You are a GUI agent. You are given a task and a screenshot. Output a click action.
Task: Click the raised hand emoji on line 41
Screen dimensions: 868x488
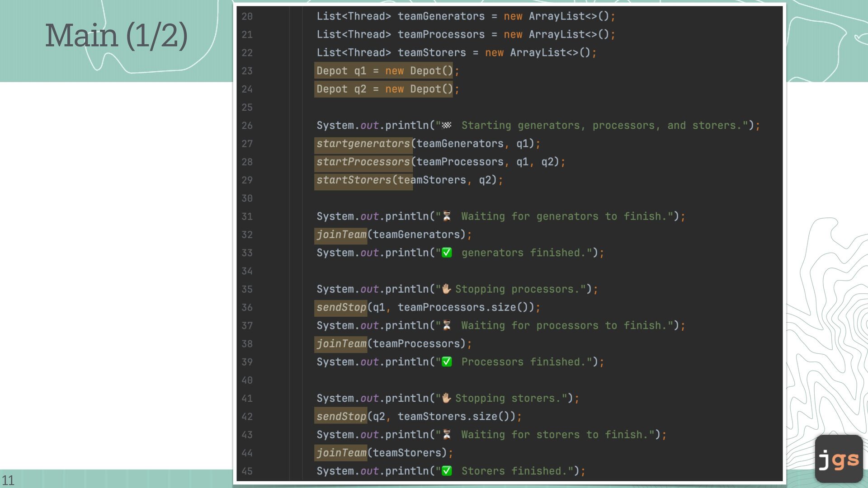coord(446,399)
